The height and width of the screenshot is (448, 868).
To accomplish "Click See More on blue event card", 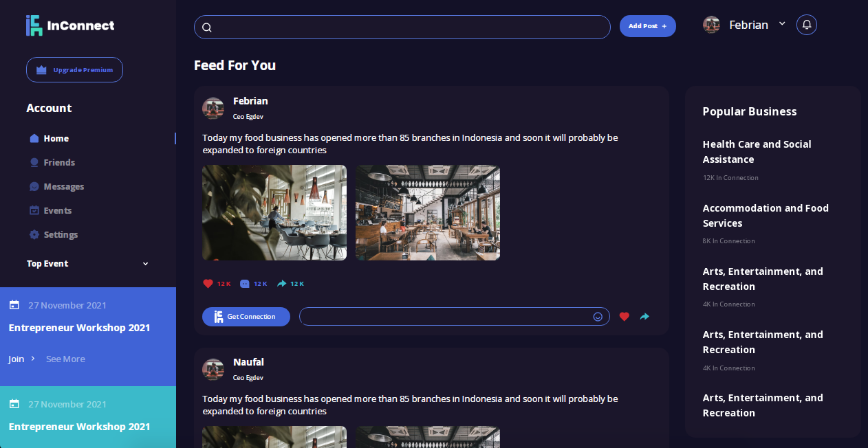I will 65,359.
